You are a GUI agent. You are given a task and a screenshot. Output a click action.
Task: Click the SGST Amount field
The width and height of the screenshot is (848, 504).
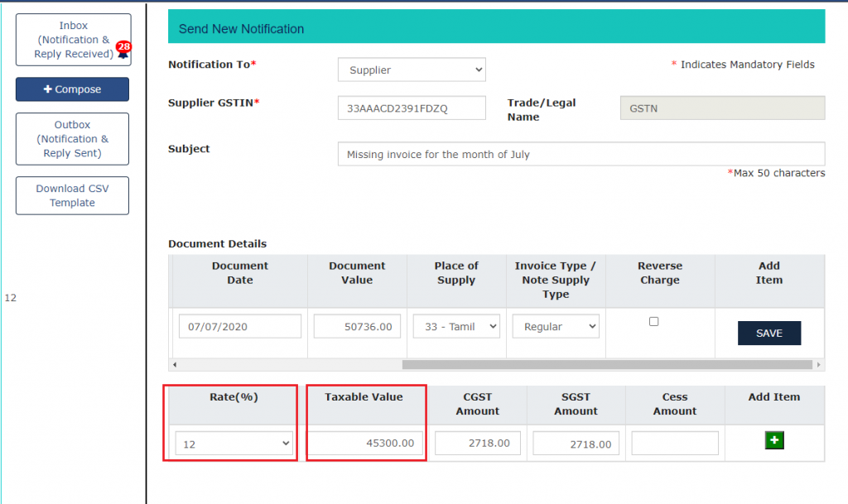point(576,444)
